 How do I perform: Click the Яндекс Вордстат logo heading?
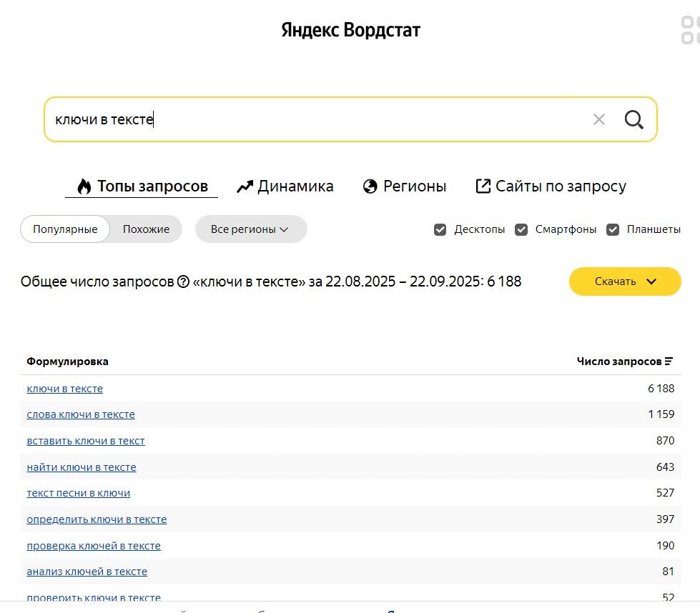[x=350, y=30]
